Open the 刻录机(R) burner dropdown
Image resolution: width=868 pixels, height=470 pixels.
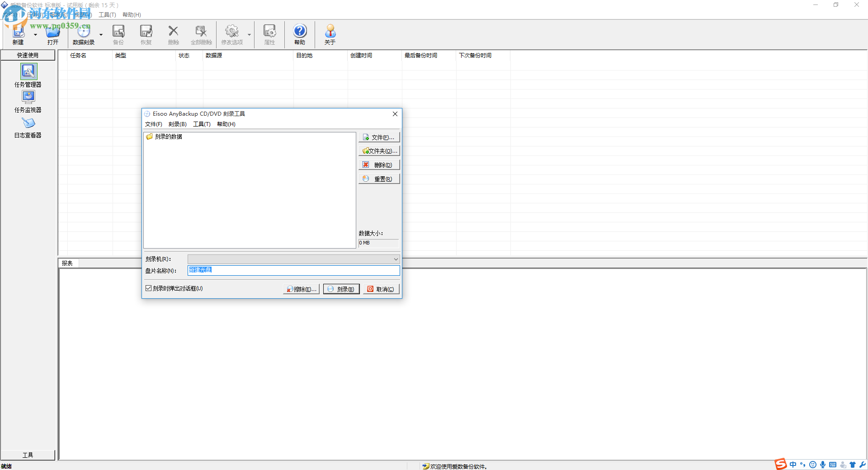(x=294, y=259)
